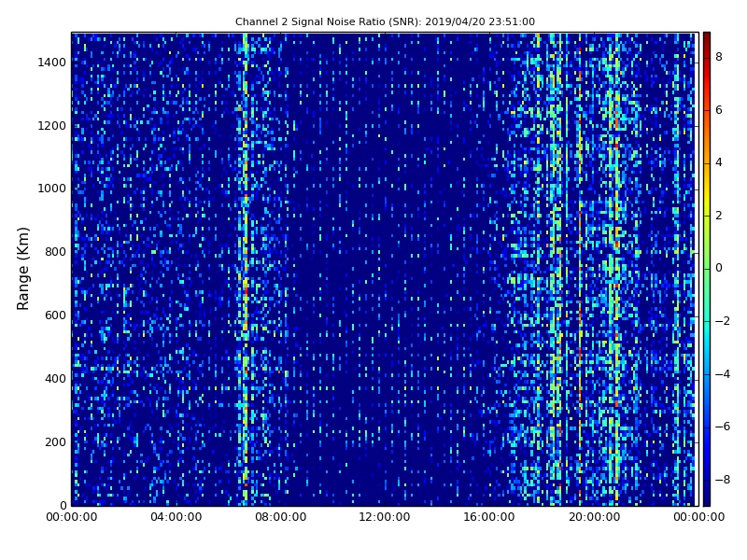Click the x-axis time label 12:00:00
This screenshot has height=560, width=747.
tap(385, 517)
